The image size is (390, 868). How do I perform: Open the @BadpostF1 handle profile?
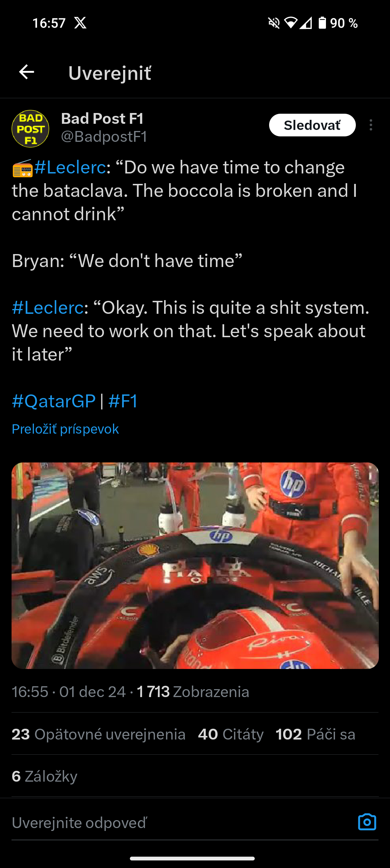coord(104,137)
